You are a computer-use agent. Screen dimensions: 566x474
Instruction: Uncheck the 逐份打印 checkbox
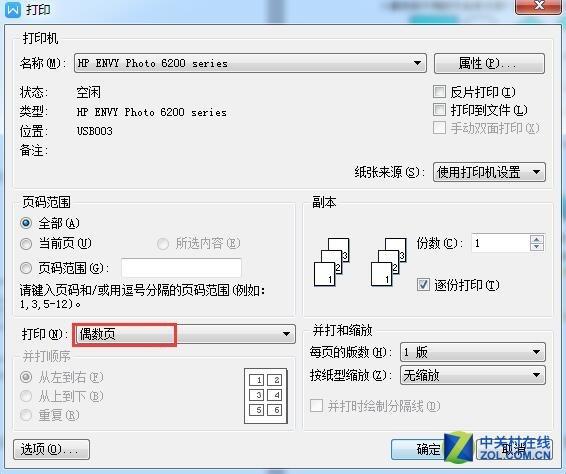423,285
